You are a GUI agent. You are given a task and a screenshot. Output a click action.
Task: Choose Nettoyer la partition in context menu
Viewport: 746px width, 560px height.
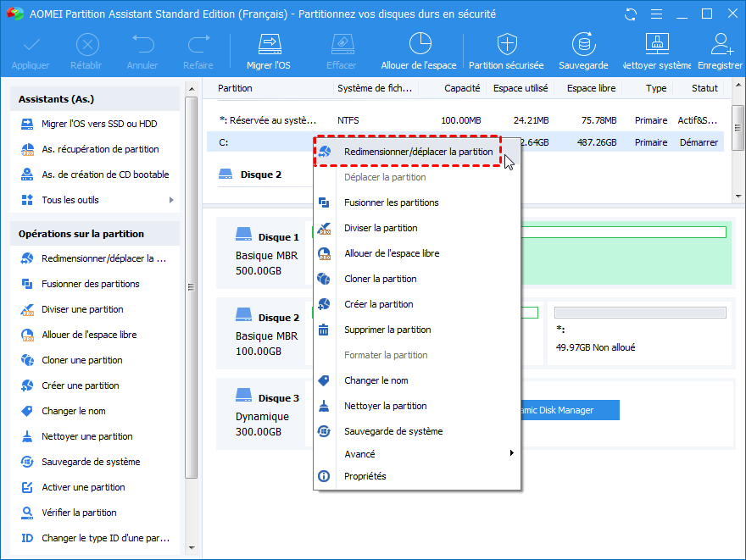(417, 406)
